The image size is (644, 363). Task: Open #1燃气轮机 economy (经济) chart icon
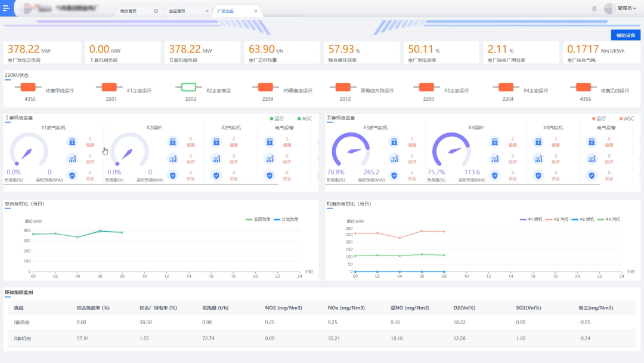(x=72, y=159)
